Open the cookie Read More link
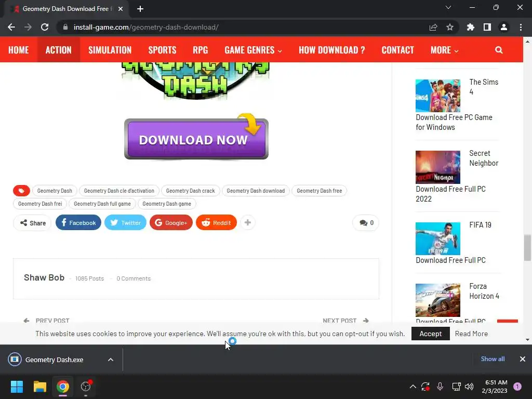The width and height of the screenshot is (532, 399). click(x=471, y=334)
